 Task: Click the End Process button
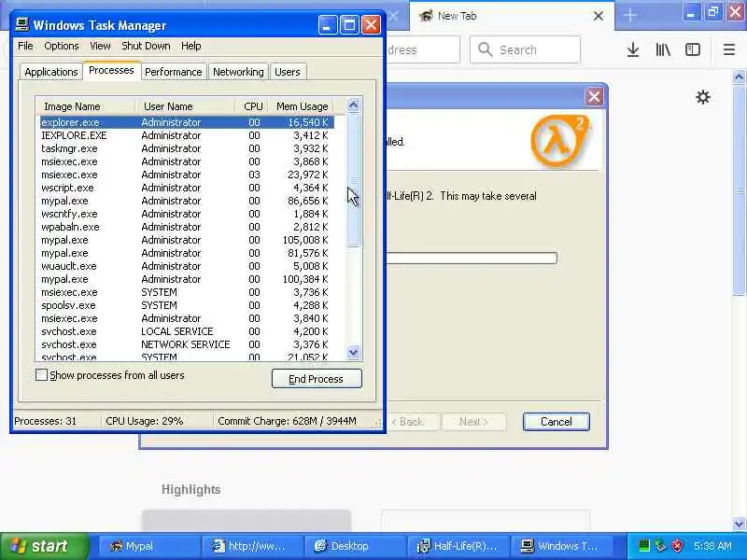317,379
